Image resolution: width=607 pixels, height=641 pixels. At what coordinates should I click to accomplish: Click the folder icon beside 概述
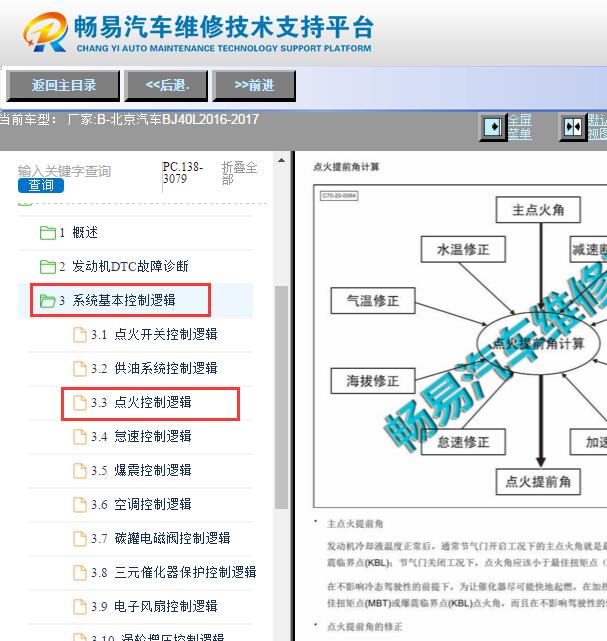[48, 233]
